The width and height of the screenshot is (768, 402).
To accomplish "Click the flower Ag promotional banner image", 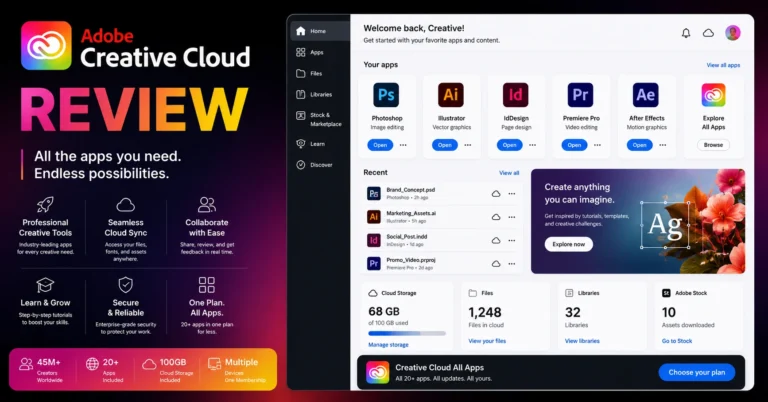I will coord(638,221).
